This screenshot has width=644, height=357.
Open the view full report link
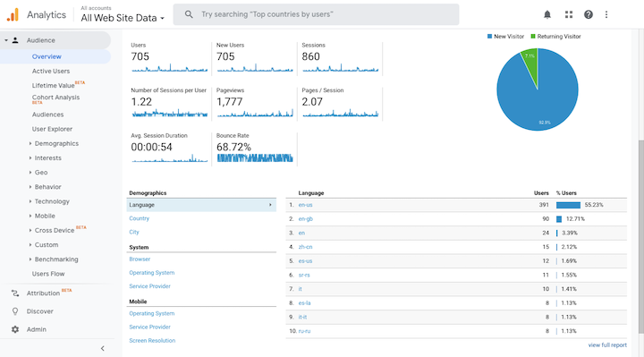[607, 345]
